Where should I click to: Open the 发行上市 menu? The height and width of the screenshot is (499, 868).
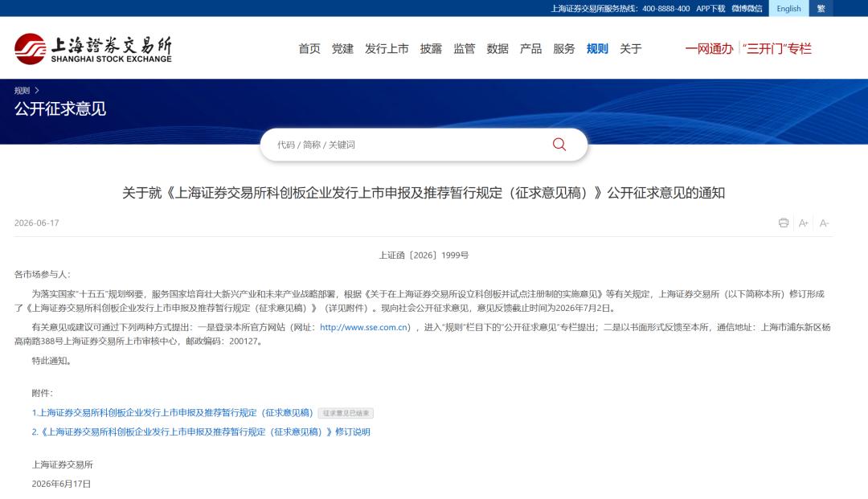[387, 49]
